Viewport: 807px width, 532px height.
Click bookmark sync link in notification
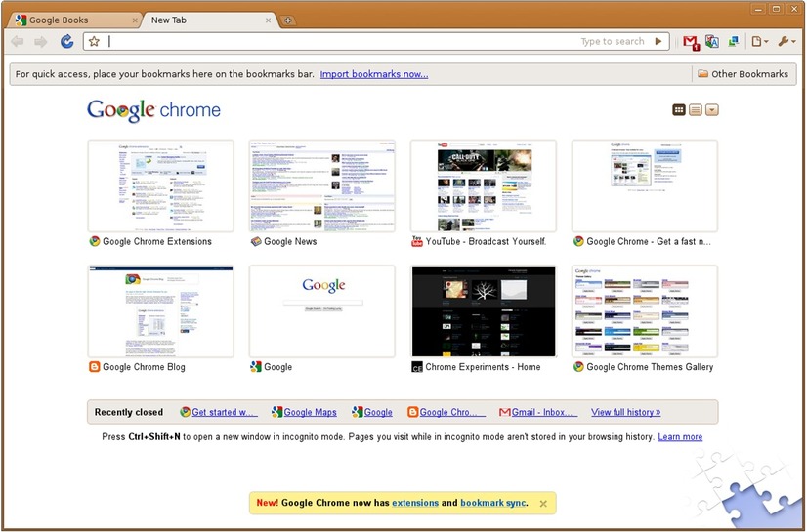493,503
